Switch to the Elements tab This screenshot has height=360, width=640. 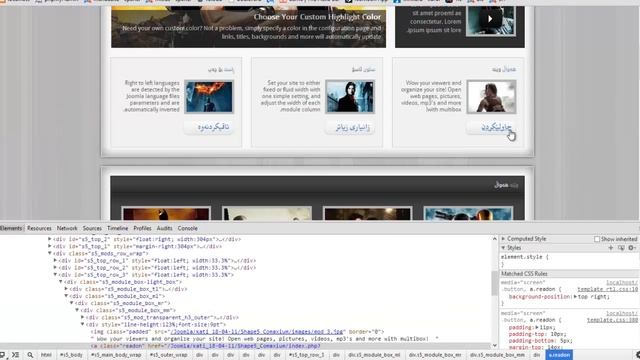click(11, 228)
